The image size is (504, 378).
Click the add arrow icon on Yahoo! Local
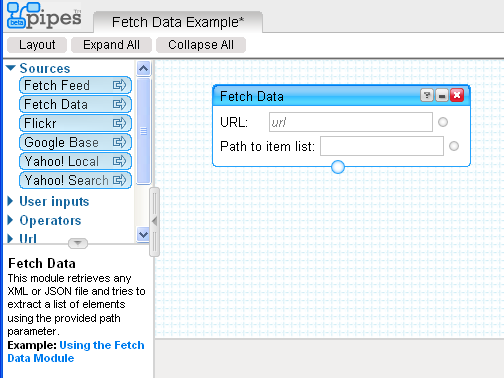pos(119,161)
